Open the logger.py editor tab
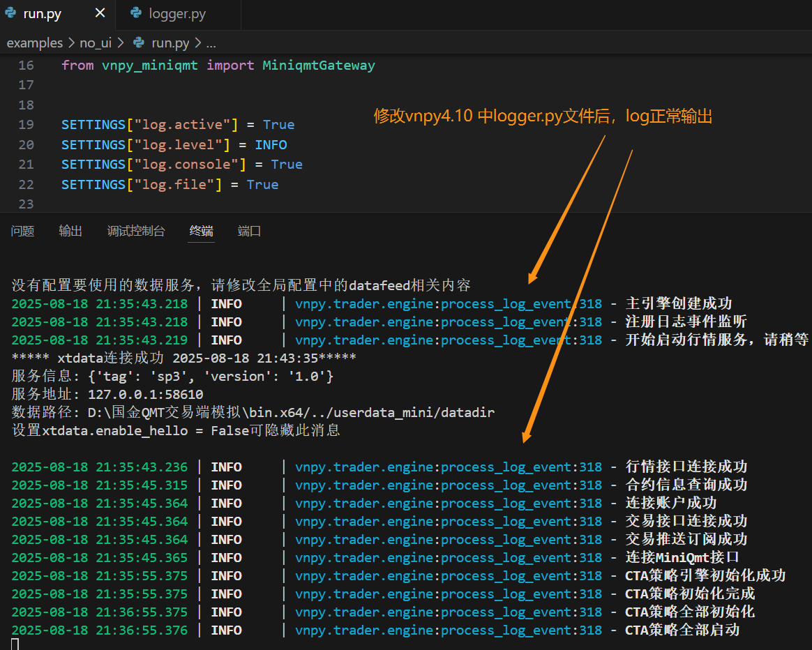Image resolution: width=812 pixels, height=650 pixels. [x=177, y=14]
